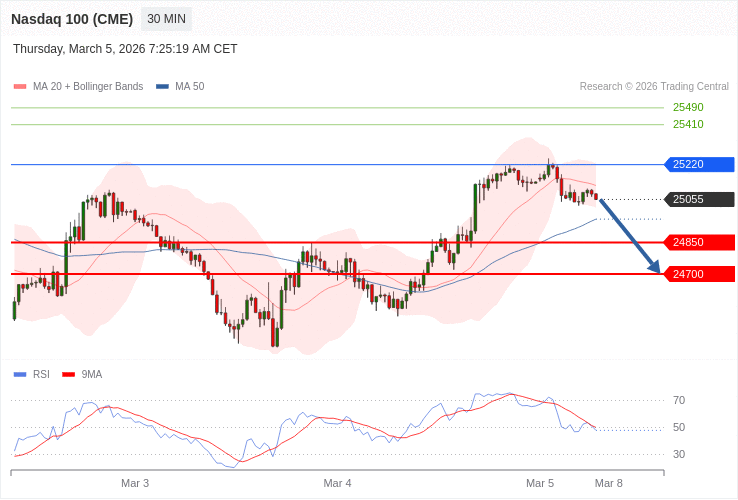
Task: Click the dark blue MA 50 legend swatch
Action: (162, 87)
